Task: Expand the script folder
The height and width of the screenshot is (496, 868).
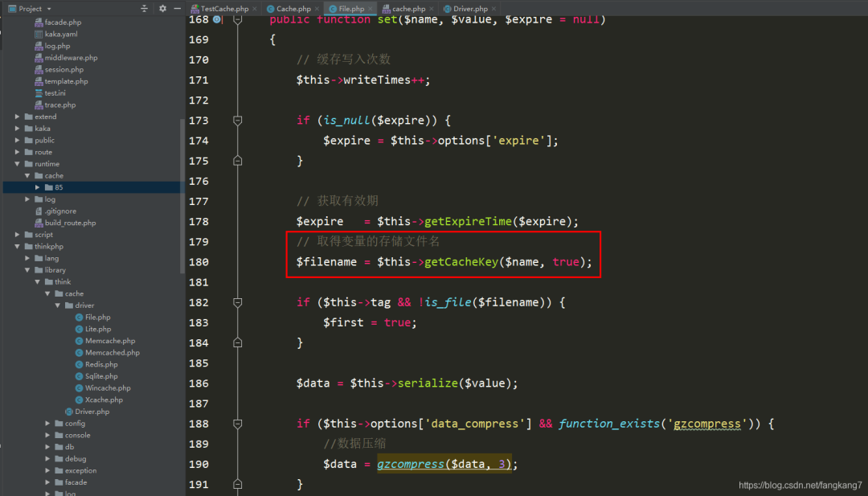Action: (x=17, y=235)
